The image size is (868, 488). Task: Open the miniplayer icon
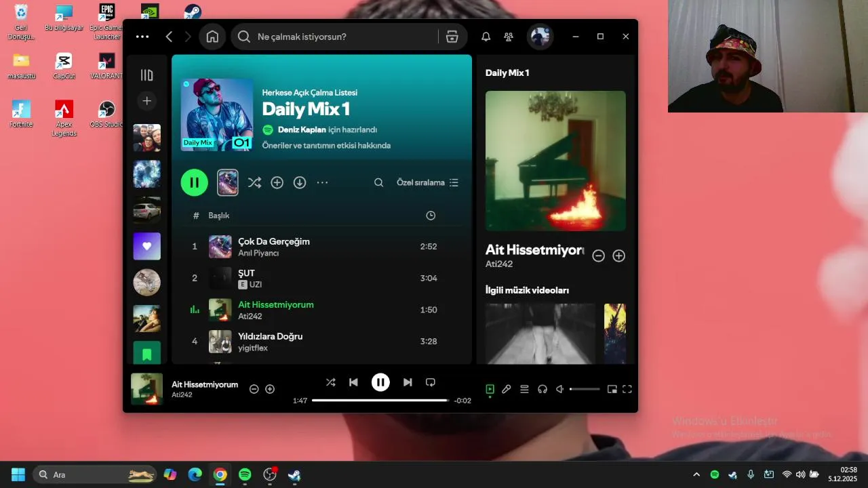pos(612,389)
